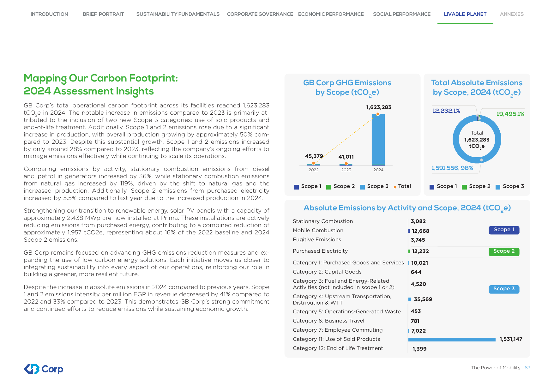Click the 12,232,1% donut label
The image size is (554, 392).
click(x=446, y=111)
